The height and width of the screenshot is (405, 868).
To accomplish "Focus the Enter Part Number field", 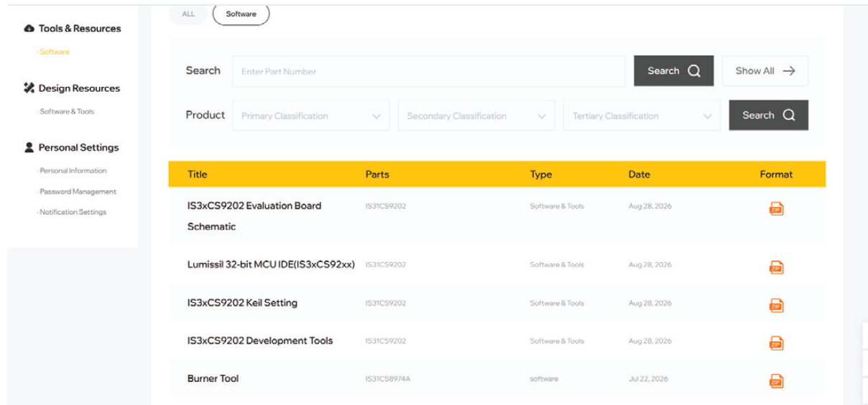I will tap(429, 71).
